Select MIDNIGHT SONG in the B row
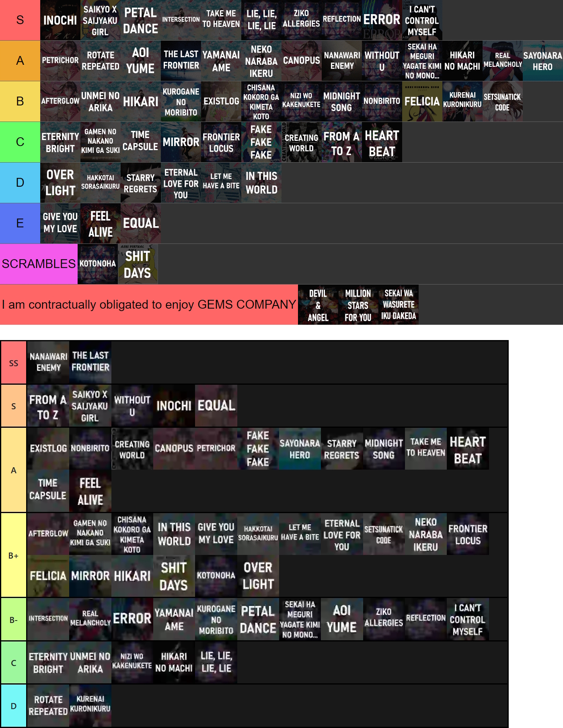This screenshot has height=728, width=563. pos(342,101)
